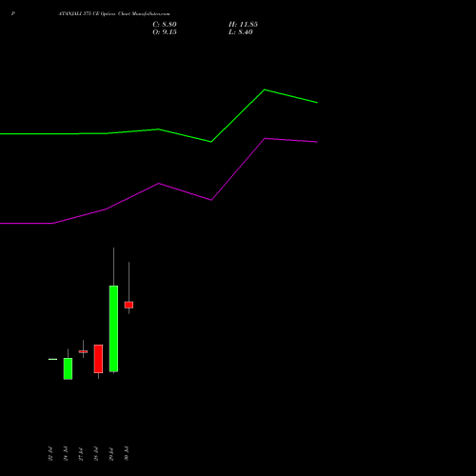Select the flat green dash candlestick
The image size is (476, 476).
(x=52, y=359)
